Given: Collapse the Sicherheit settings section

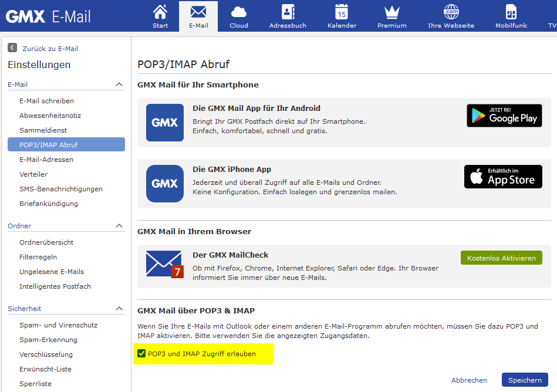Looking at the screenshot, I should [119, 309].
